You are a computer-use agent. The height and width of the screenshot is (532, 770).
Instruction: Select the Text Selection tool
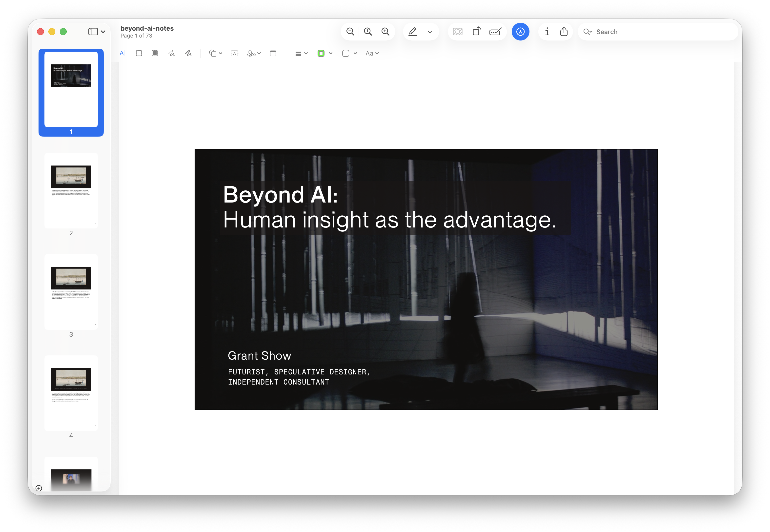(123, 53)
